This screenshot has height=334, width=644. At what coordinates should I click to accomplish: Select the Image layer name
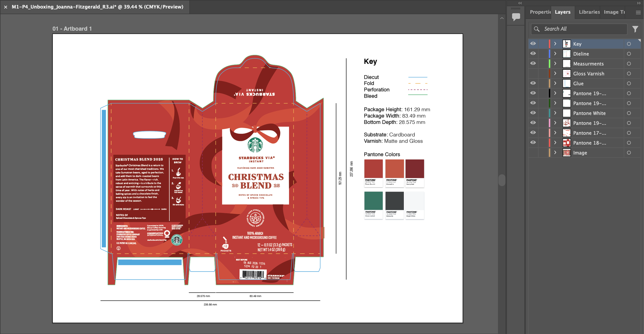(x=580, y=153)
